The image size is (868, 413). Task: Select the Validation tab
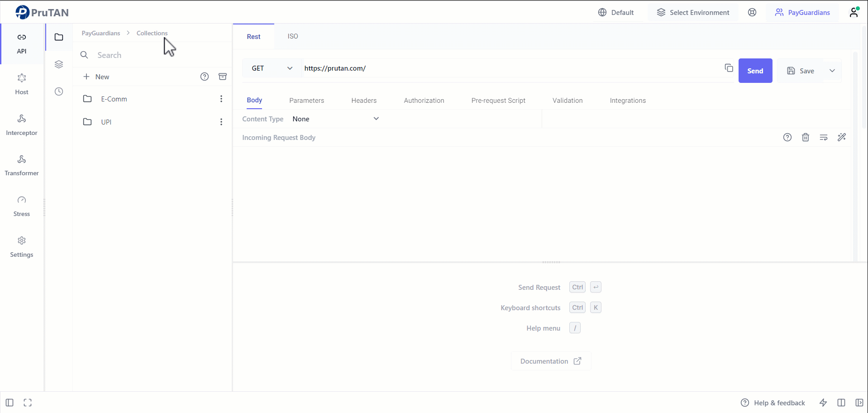coord(568,101)
